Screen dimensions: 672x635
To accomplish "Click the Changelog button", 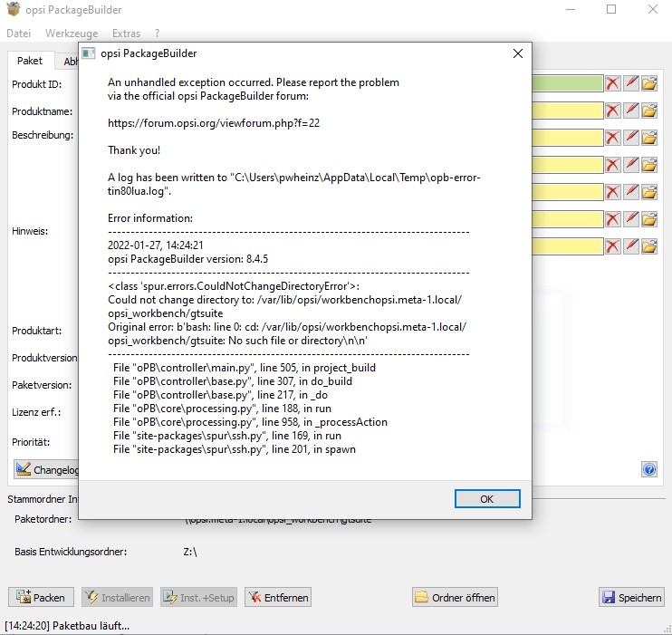I will pos(47,470).
